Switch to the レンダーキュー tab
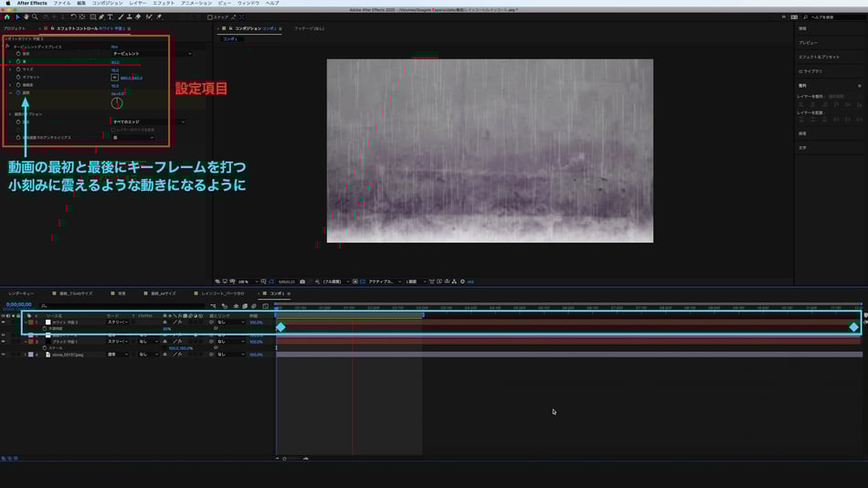This screenshot has width=868, height=488. click(x=21, y=293)
